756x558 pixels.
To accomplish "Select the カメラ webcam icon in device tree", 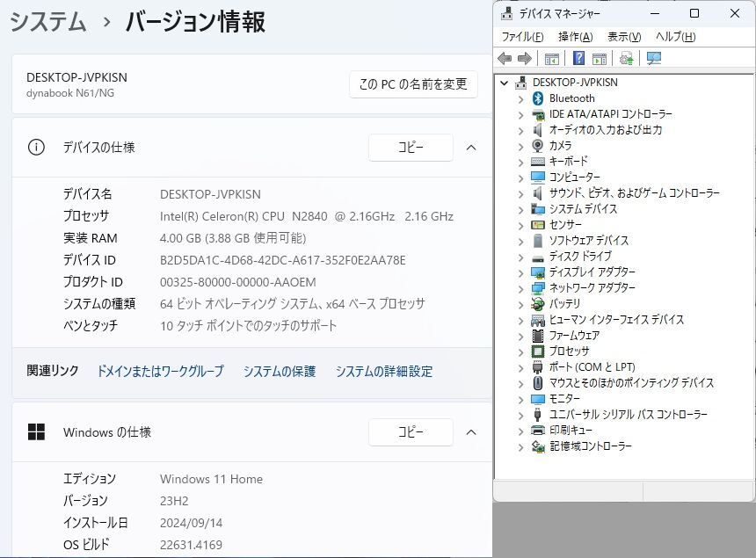I will [538, 146].
